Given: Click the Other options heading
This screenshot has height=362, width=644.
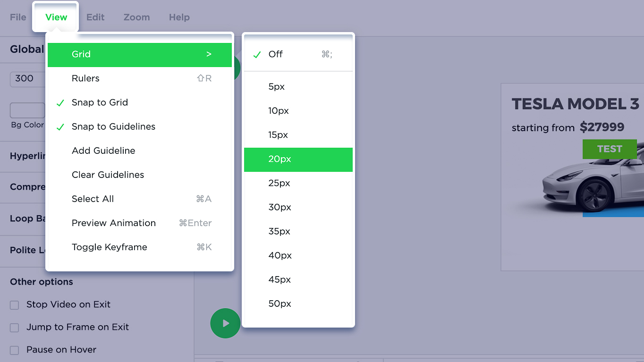Looking at the screenshot, I should (42, 282).
